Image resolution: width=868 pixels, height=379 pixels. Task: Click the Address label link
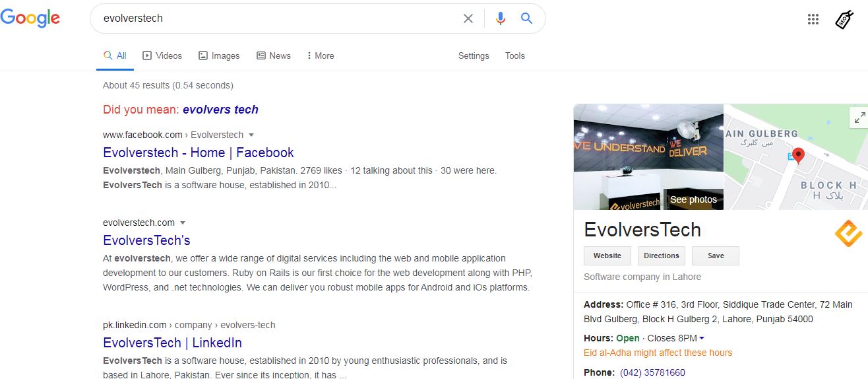tap(604, 304)
